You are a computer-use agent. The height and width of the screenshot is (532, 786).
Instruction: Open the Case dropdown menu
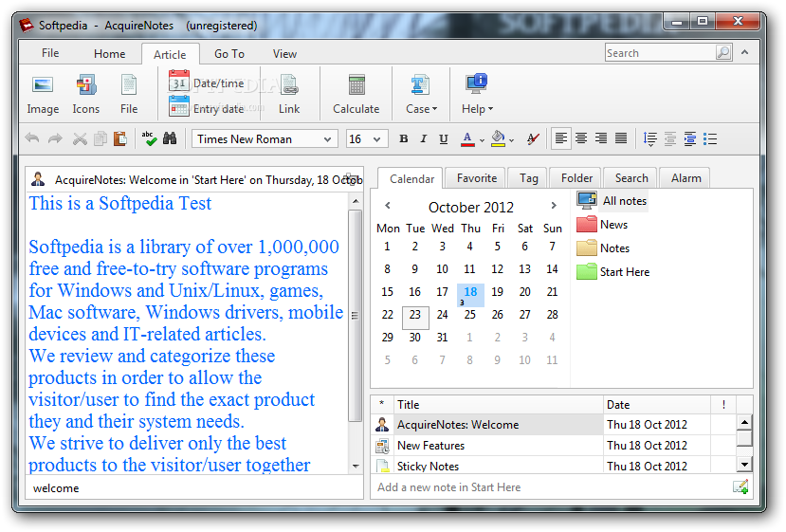pos(421,94)
